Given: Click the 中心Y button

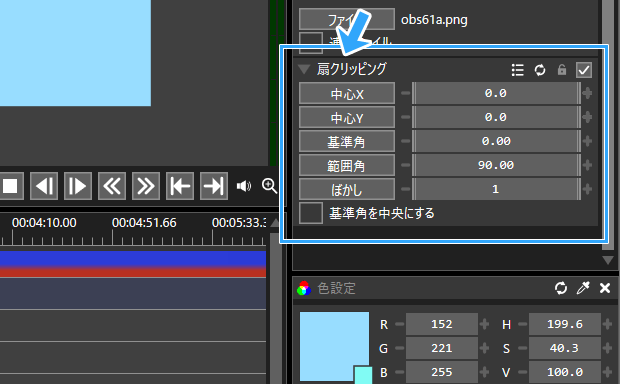Looking at the screenshot, I should pyautogui.click(x=347, y=117).
